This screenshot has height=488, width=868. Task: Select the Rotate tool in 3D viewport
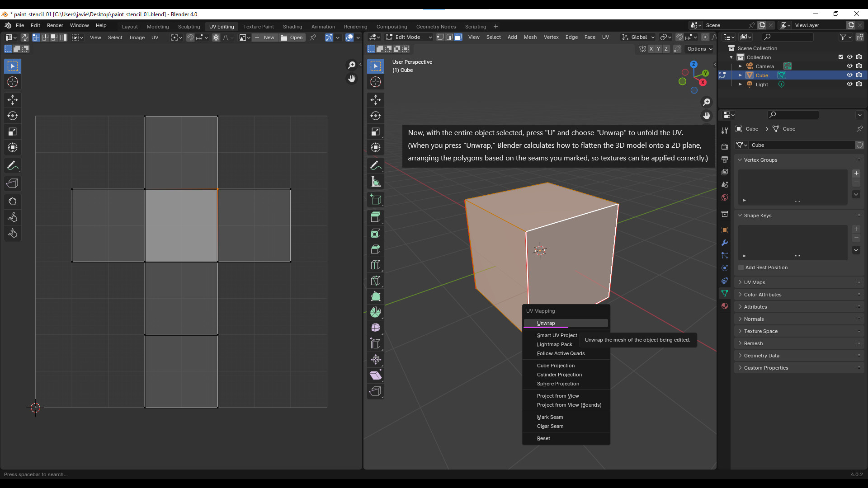(376, 116)
